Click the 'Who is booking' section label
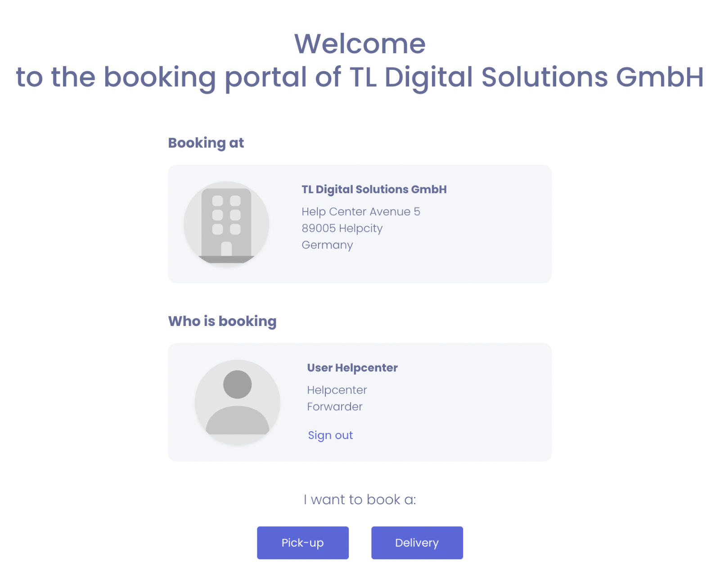The width and height of the screenshot is (720, 588). coord(222,321)
